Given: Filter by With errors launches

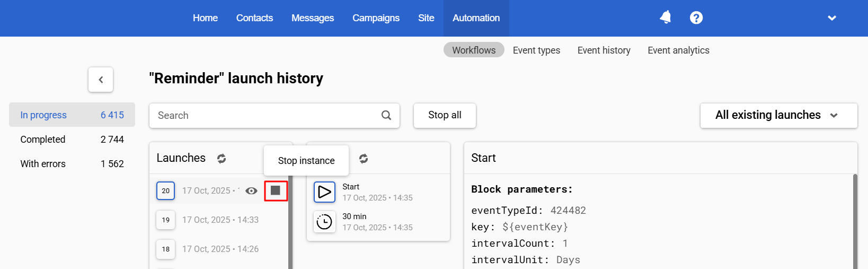Looking at the screenshot, I should pos(72,163).
